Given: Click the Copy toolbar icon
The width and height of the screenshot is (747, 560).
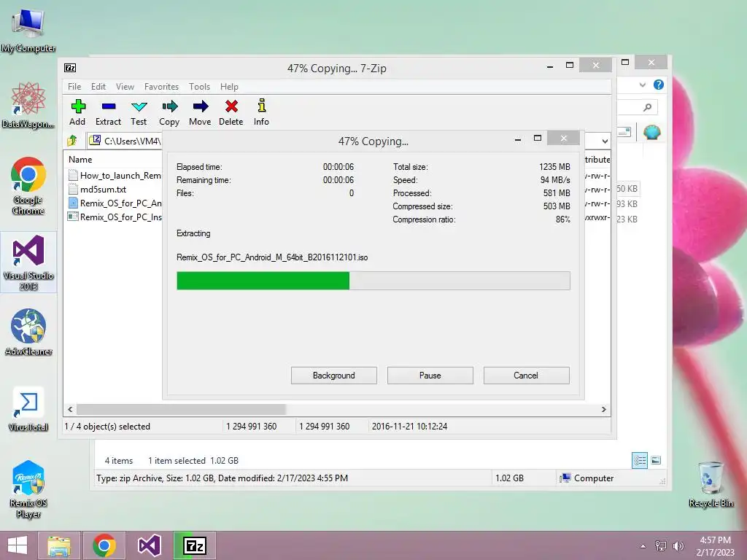Looking at the screenshot, I should [169, 112].
